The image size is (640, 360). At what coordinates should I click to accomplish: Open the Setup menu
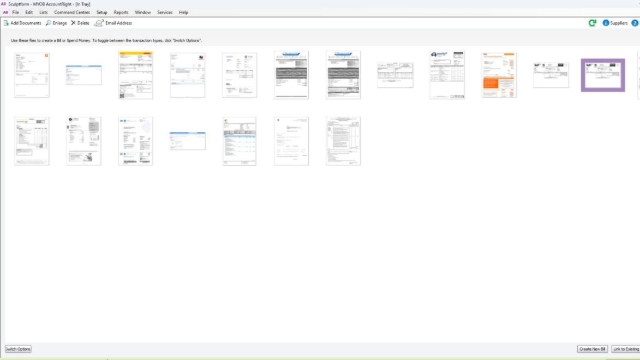[102, 12]
